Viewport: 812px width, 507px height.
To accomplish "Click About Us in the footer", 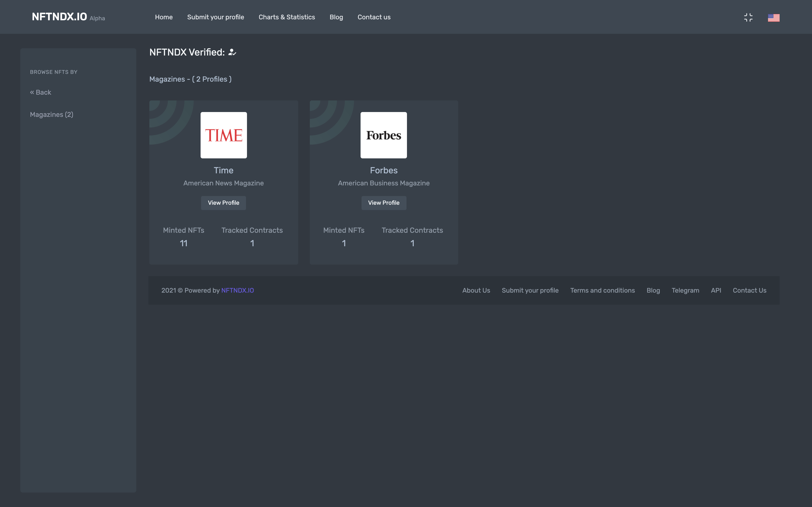I will tap(476, 290).
